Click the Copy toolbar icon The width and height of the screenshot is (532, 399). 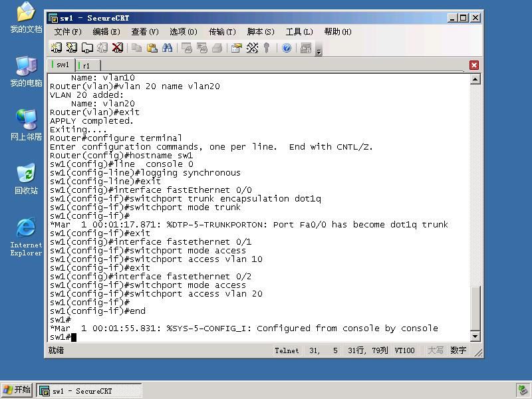[x=137, y=48]
